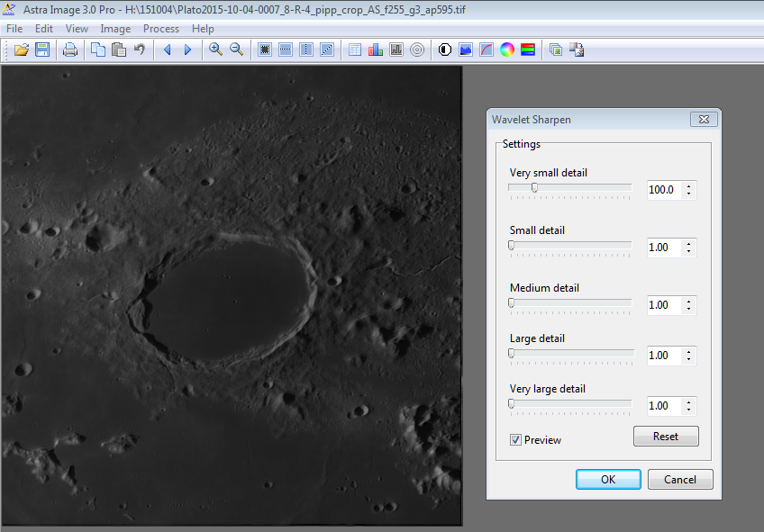764x532 pixels.
Task: Click the Medium detail value field
Action: click(x=664, y=304)
